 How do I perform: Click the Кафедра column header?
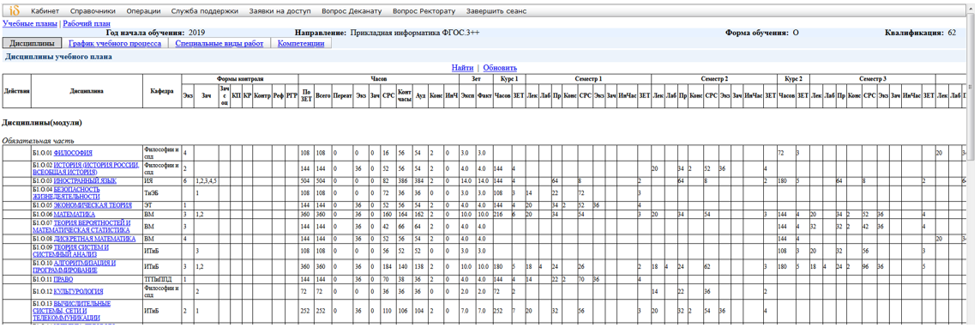click(162, 91)
